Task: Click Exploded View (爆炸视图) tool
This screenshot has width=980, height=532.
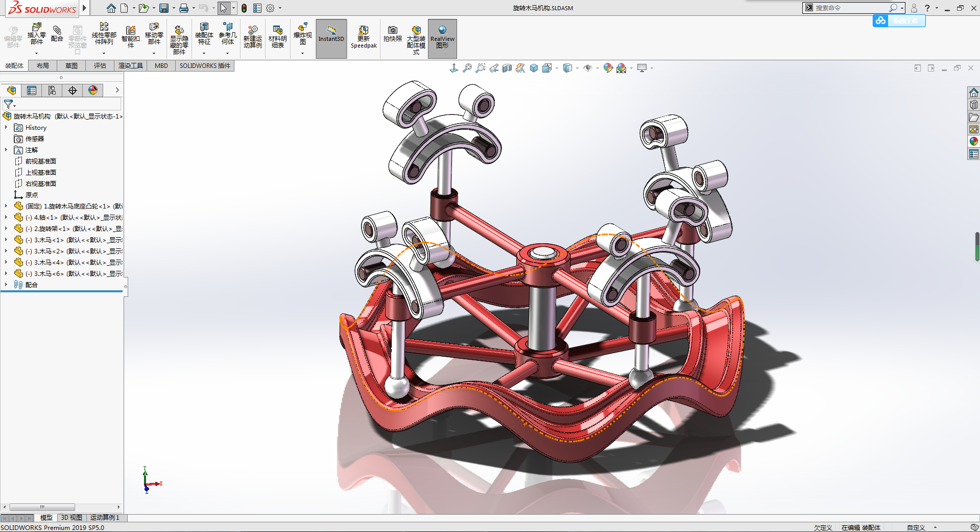Action: (302, 34)
